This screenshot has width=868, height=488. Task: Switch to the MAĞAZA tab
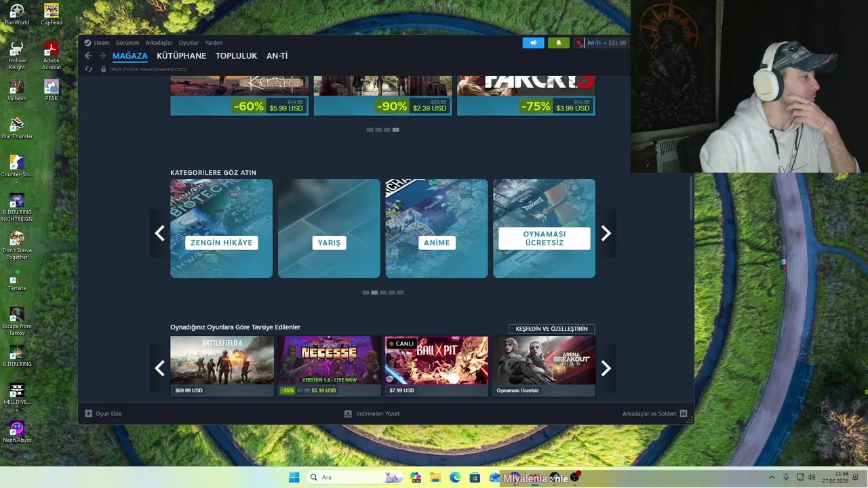(130, 56)
